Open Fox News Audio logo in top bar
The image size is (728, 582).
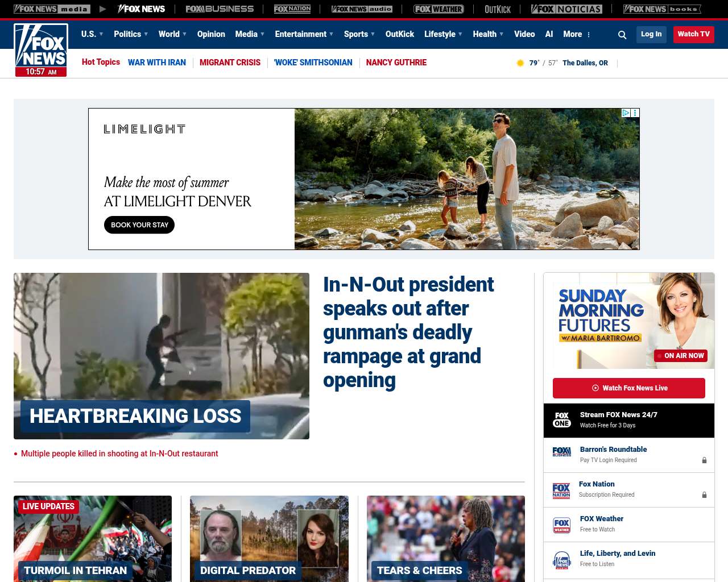362,9
